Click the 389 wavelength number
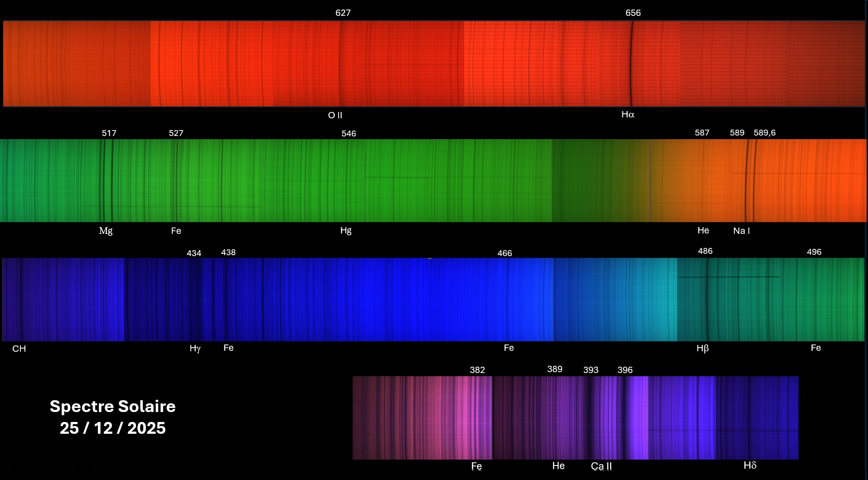 click(x=555, y=369)
